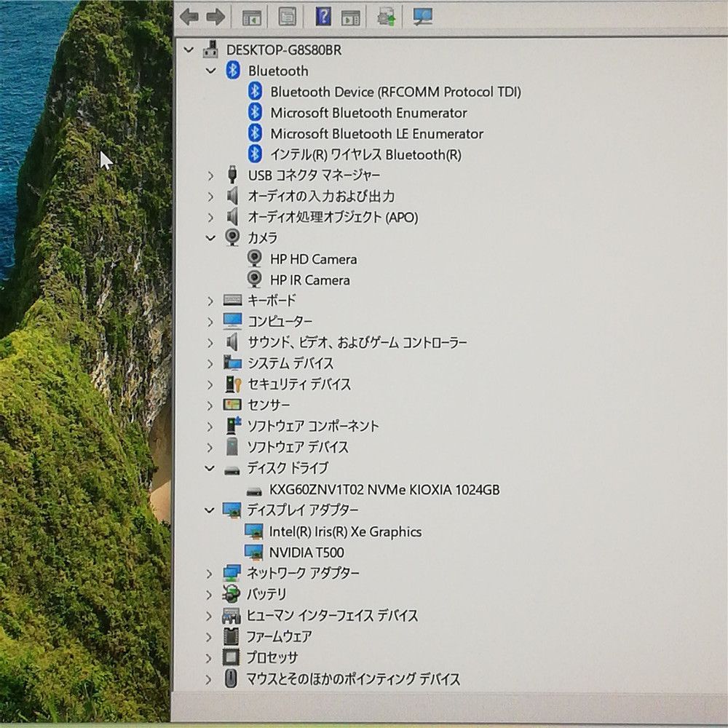Select コンピューター category label
Viewport: 728px width, 728px height.
(280, 321)
